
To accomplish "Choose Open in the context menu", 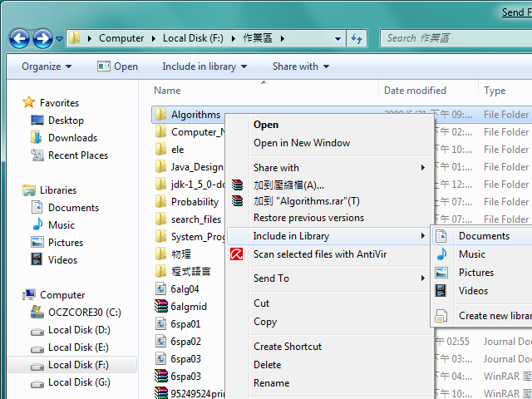I will [266, 125].
